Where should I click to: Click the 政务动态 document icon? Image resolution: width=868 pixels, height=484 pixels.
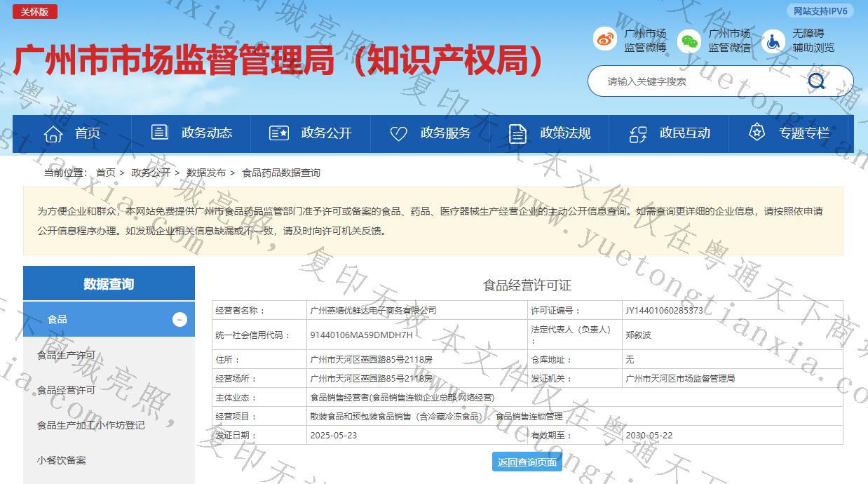point(160,132)
